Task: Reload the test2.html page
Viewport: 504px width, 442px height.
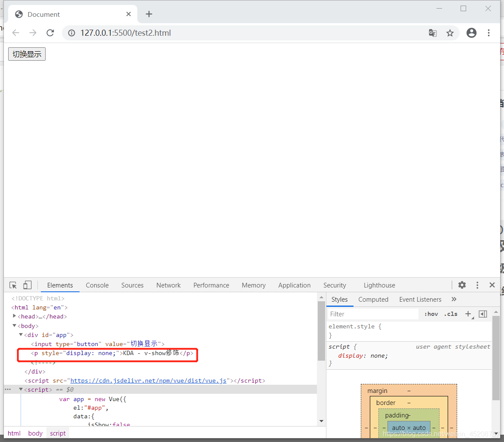Action: coord(50,33)
